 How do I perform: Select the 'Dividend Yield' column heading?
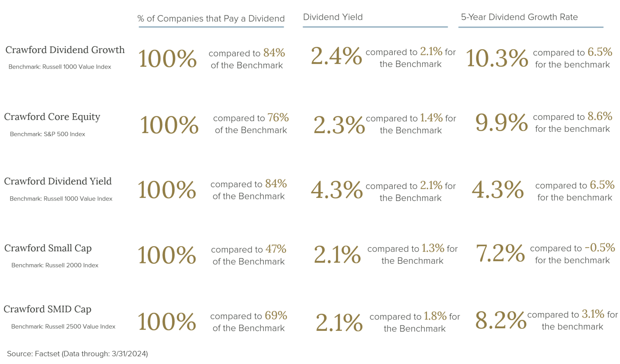[x=332, y=17]
